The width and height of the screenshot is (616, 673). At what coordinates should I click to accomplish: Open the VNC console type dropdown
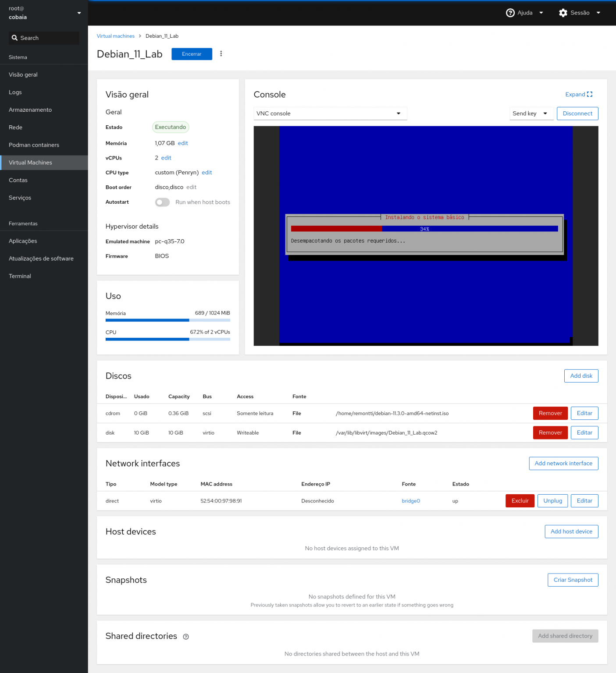330,113
